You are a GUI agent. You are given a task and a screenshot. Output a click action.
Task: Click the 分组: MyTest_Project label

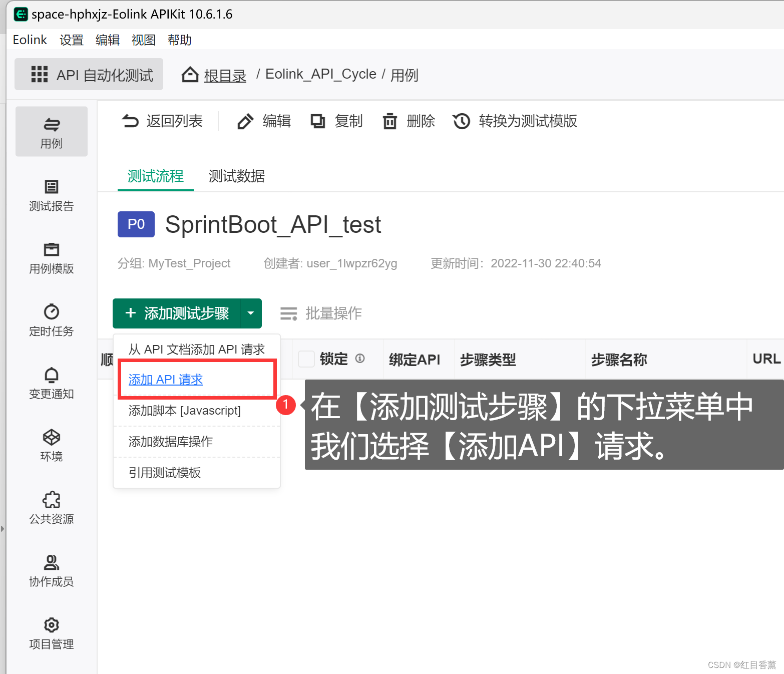[174, 263]
